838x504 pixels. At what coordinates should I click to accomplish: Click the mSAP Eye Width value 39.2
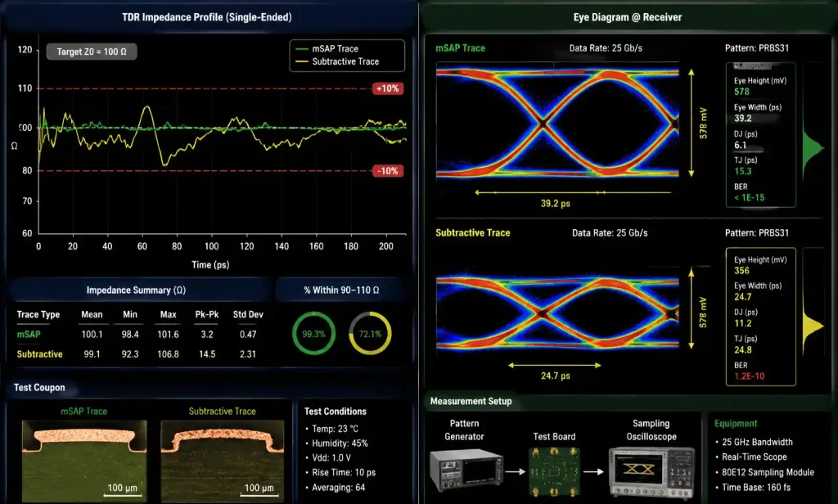[742, 119]
